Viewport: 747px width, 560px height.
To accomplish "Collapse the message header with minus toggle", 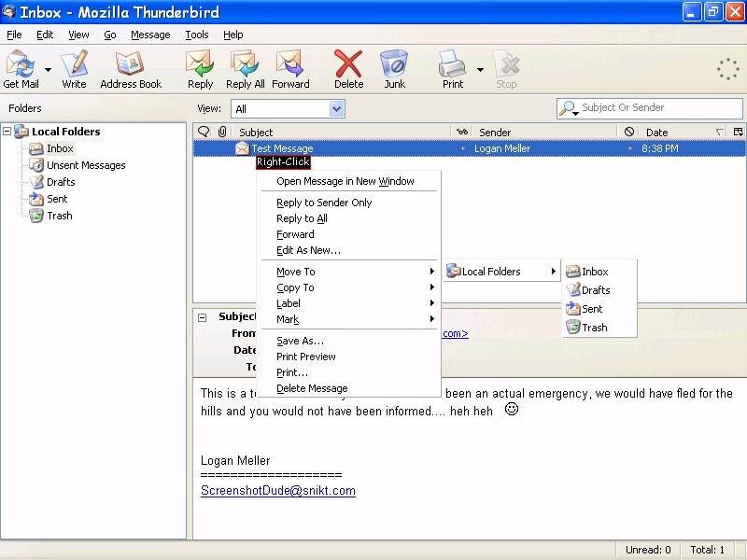I will 202,317.
